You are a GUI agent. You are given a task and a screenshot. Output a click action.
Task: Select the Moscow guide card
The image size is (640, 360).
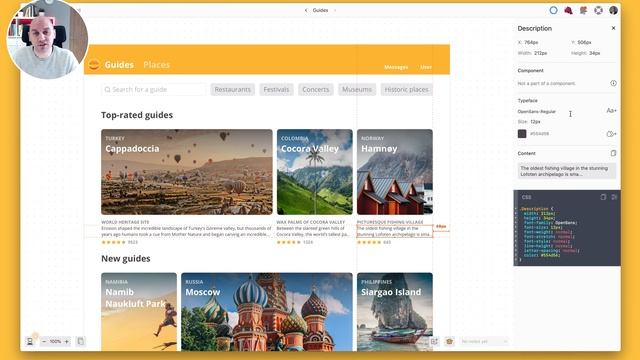(x=267, y=312)
